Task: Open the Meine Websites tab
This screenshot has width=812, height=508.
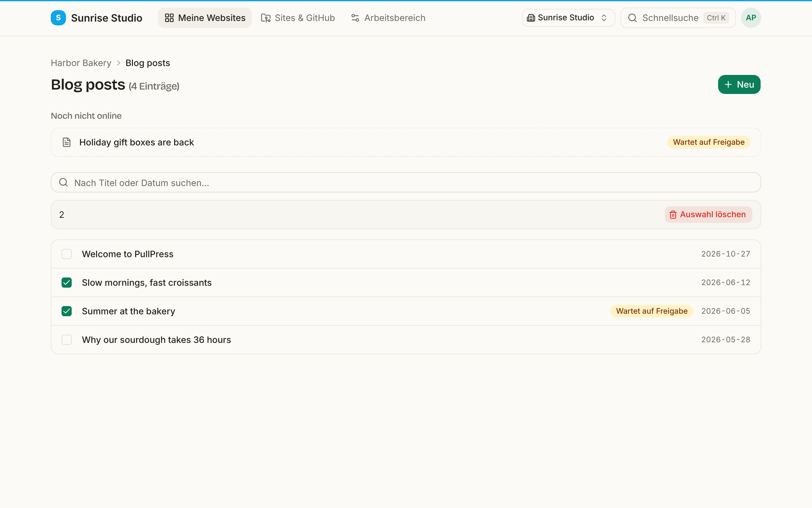Action: (x=205, y=18)
